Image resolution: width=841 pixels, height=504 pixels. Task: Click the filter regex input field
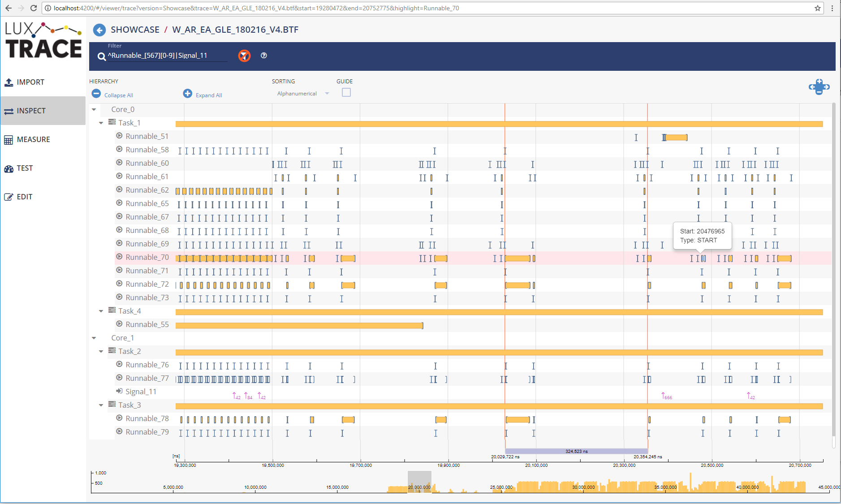click(x=167, y=56)
